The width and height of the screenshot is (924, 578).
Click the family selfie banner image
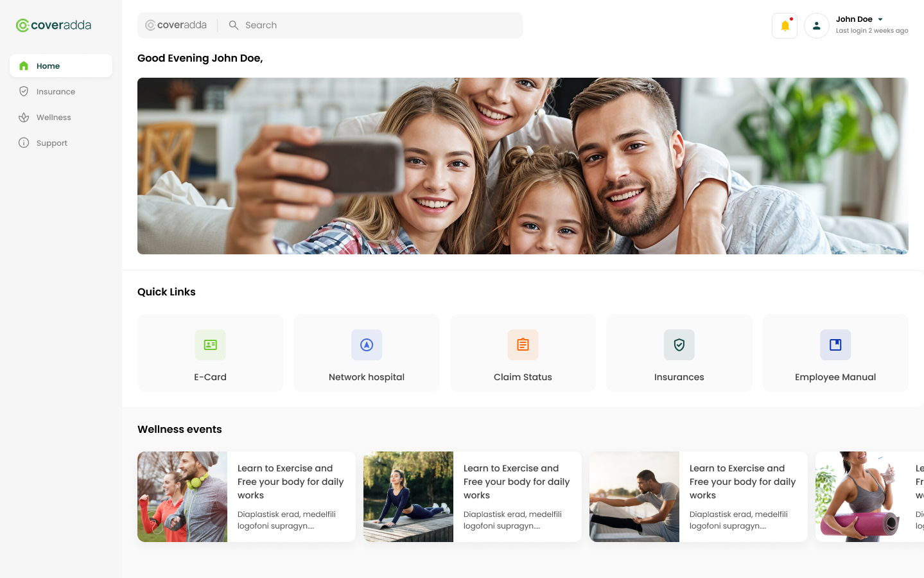click(x=523, y=166)
